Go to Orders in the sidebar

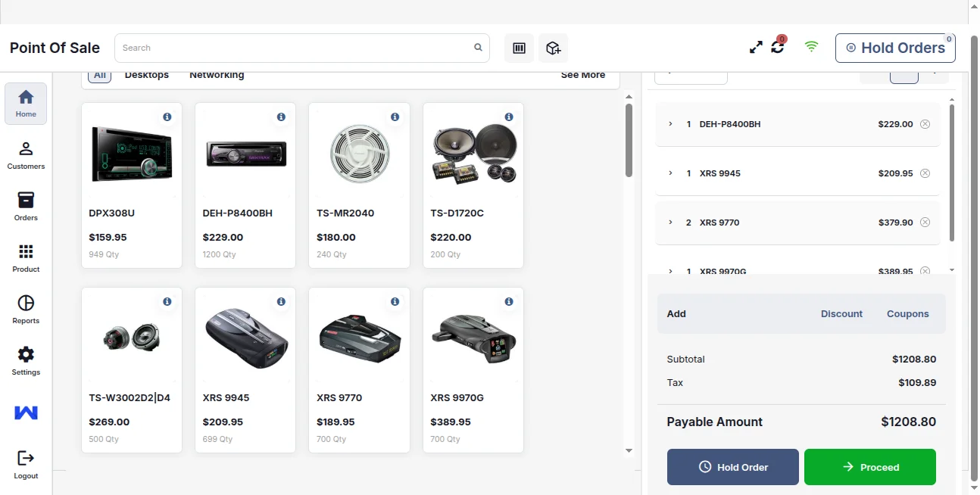(x=26, y=207)
